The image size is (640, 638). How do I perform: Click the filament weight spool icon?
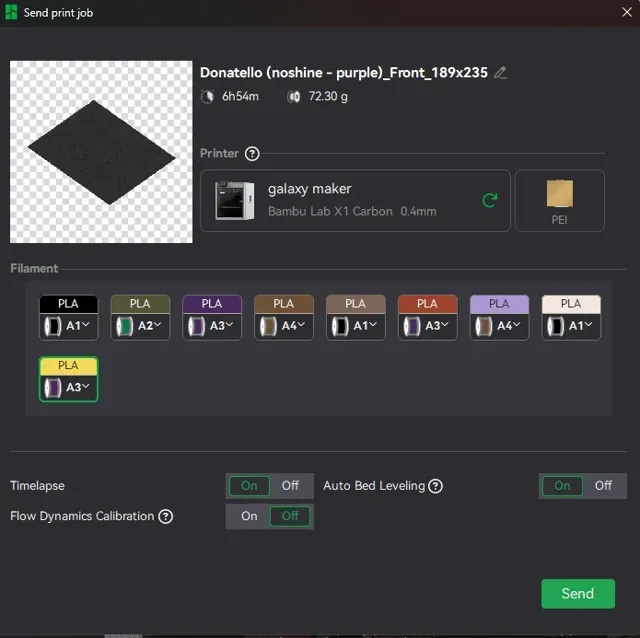tap(293, 97)
